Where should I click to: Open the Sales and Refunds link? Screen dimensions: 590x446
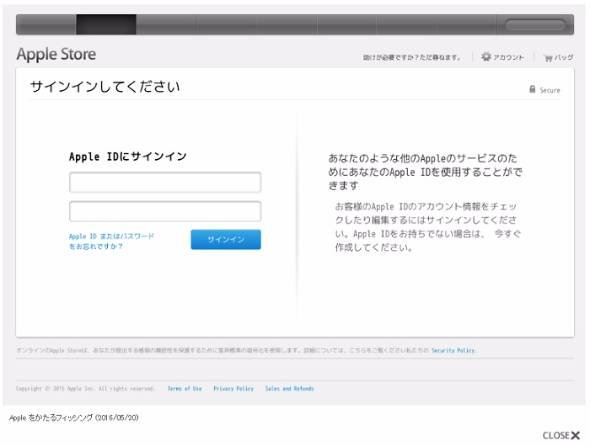coord(289,388)
